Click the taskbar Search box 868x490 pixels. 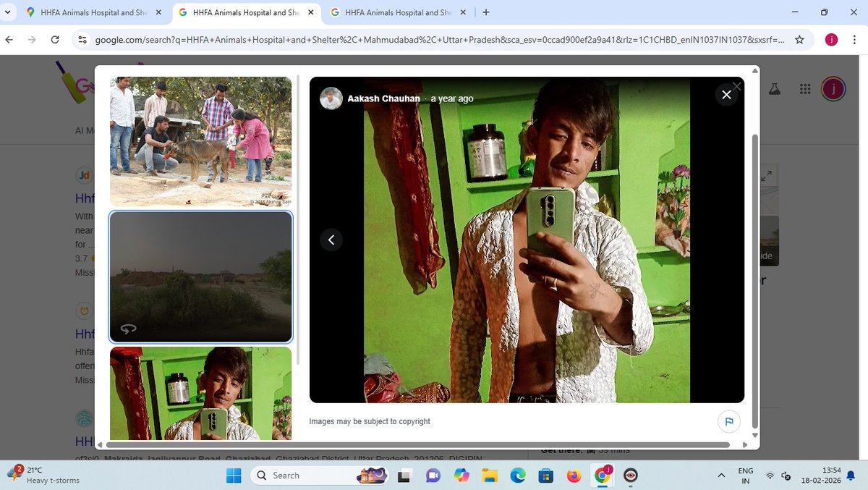(318, 476)
